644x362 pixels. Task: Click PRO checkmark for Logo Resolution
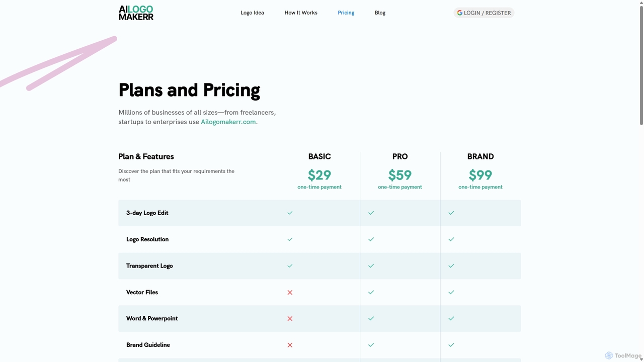[x=371, y=239]
